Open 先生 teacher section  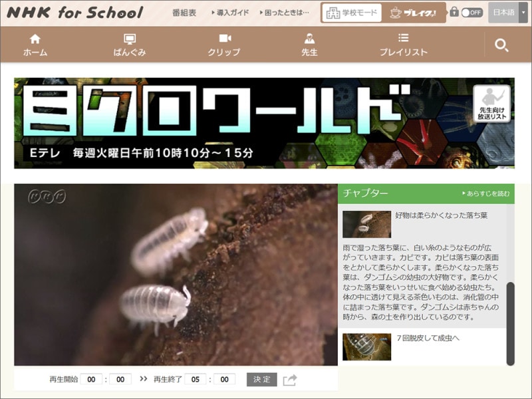[x=309, y=45]
